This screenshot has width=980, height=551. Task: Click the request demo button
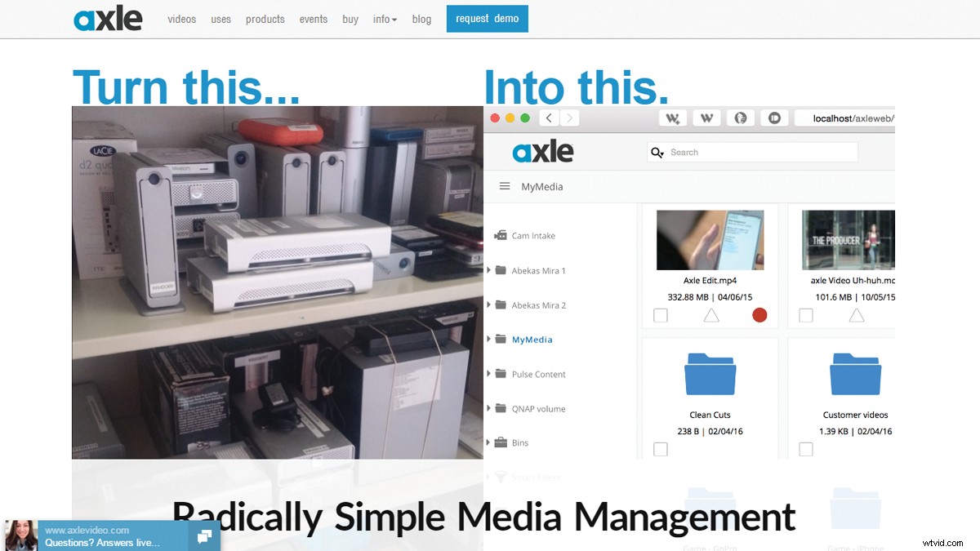[x=487, y=19]
